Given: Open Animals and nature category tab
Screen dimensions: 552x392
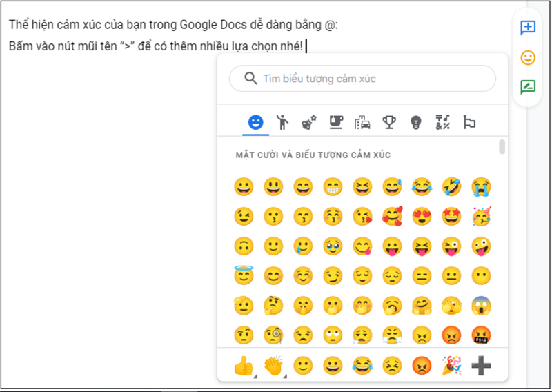Looking at the screenshot, I should [x=309, y=123].
